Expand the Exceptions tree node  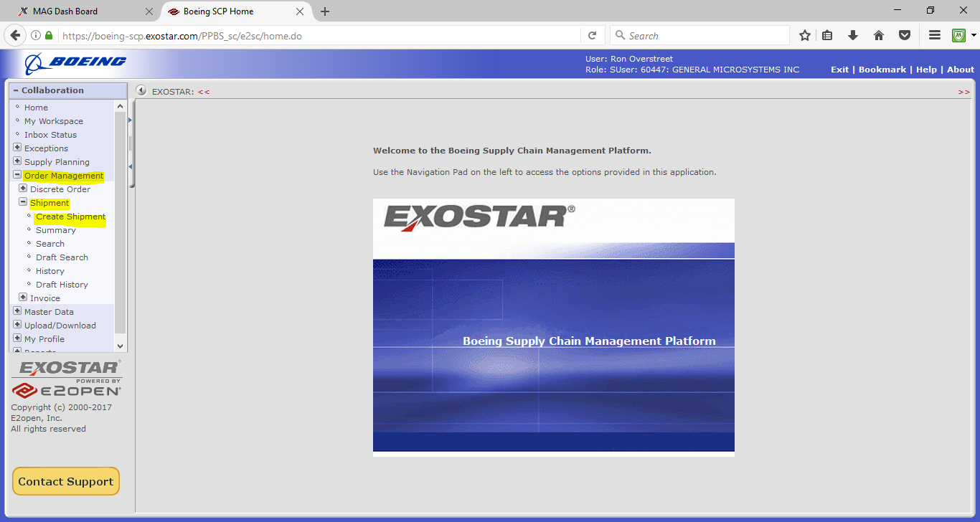pos(17,148)
